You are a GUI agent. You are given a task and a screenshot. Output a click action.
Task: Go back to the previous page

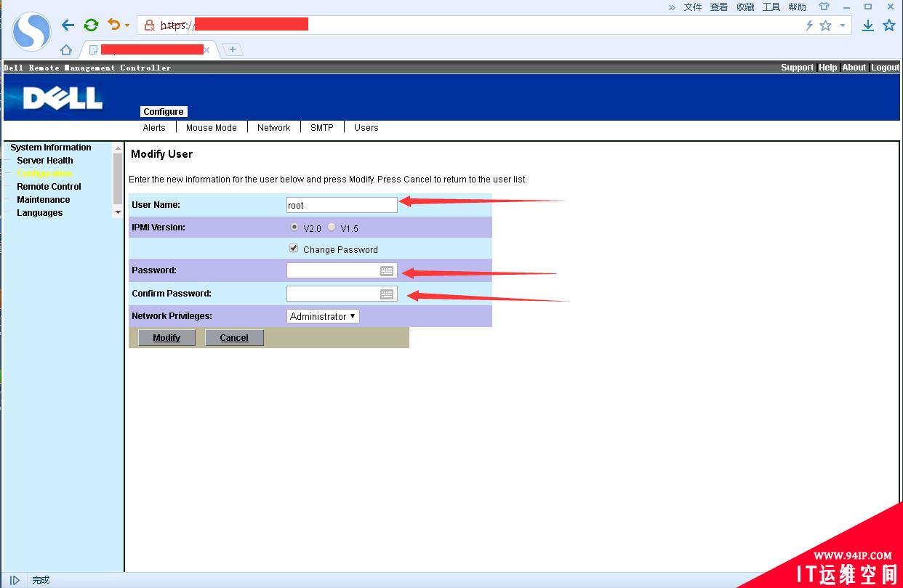click(x=68, y=25)
